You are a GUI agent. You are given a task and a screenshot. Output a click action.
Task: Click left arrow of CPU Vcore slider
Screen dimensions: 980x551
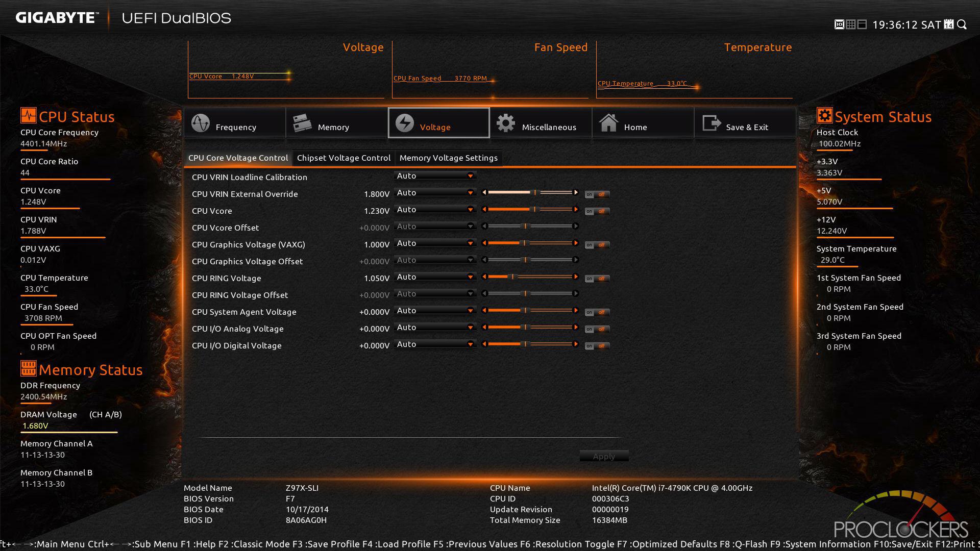point(484,209)
